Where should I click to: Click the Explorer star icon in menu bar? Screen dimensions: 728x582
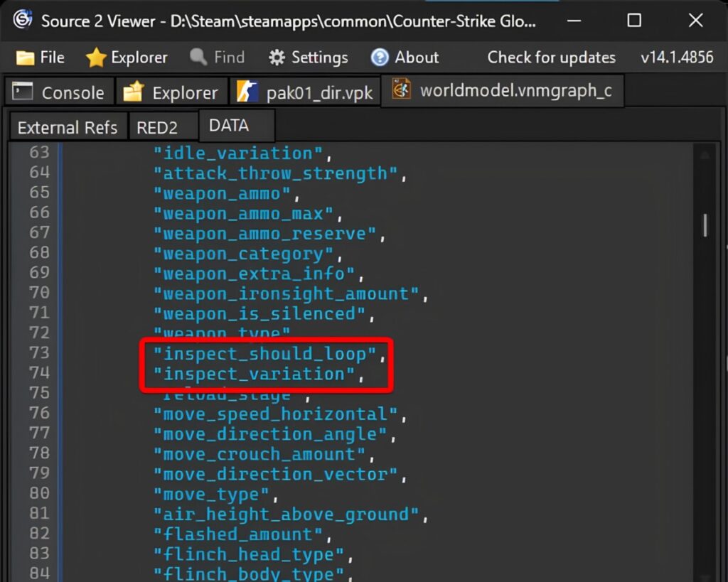click(x=95, y=58)
